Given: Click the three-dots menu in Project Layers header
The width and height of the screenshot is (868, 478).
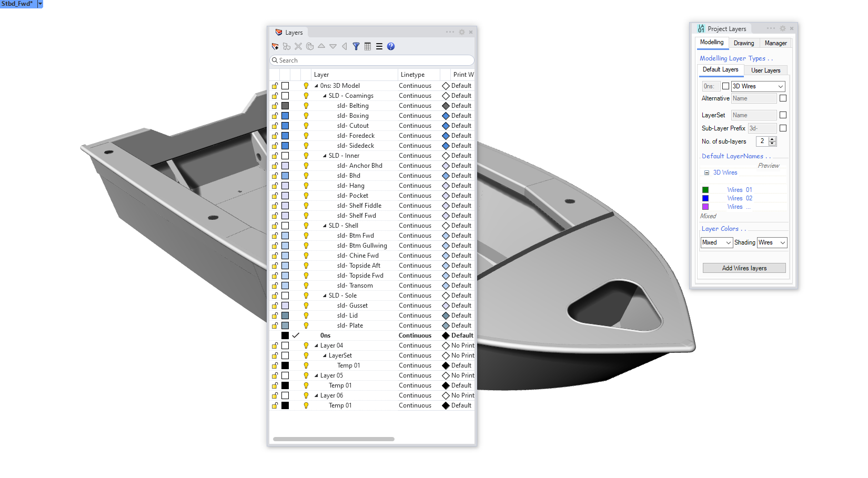Looking at the screenshot, I should point(771,28).
